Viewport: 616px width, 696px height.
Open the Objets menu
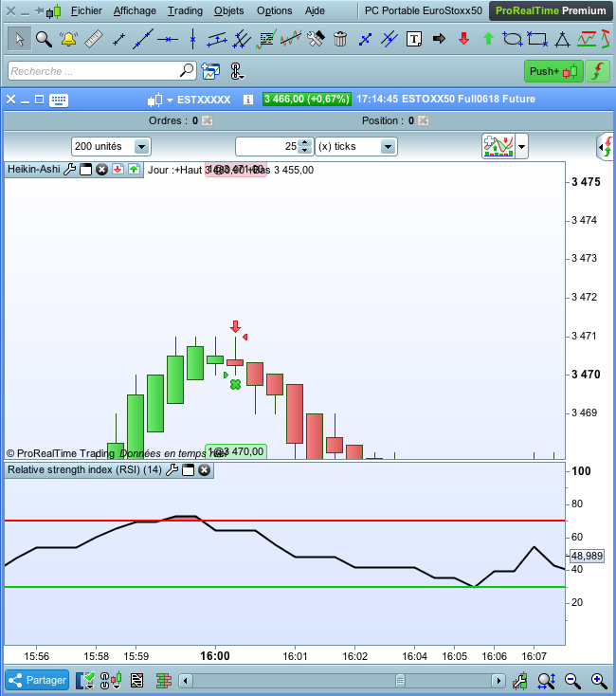point(228,10)
